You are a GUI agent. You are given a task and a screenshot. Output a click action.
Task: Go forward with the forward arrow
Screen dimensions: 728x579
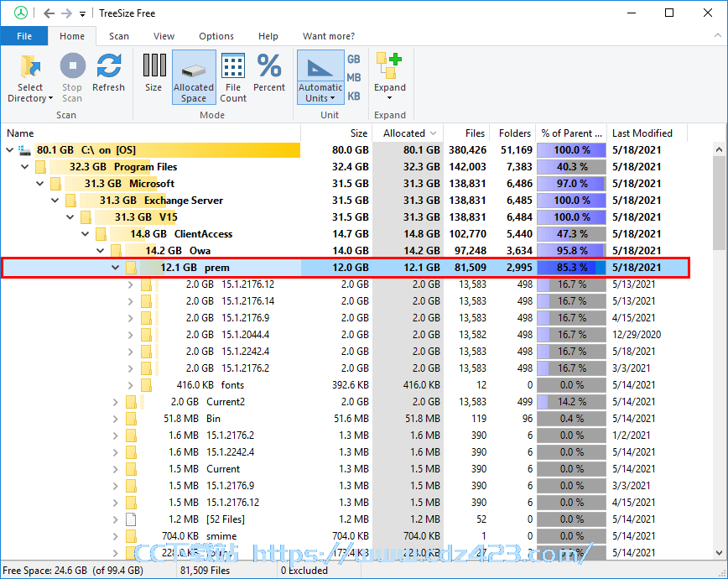coord(66,13)
